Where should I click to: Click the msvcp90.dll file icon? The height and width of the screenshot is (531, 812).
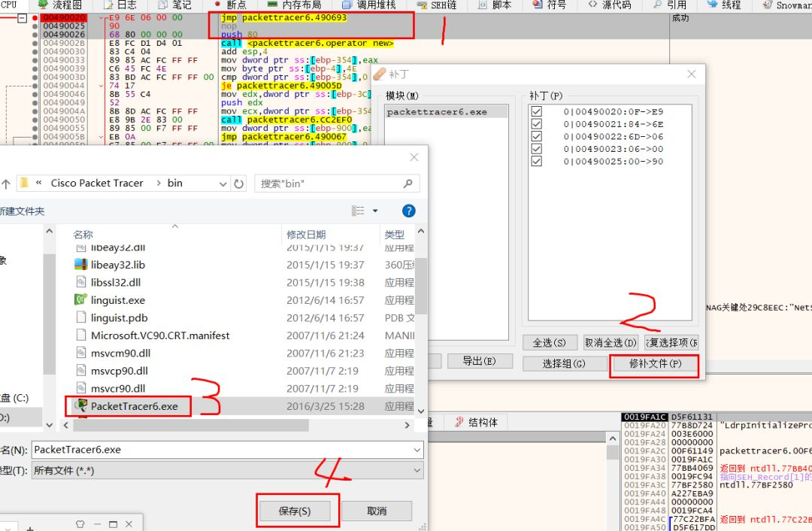[80, 371]
